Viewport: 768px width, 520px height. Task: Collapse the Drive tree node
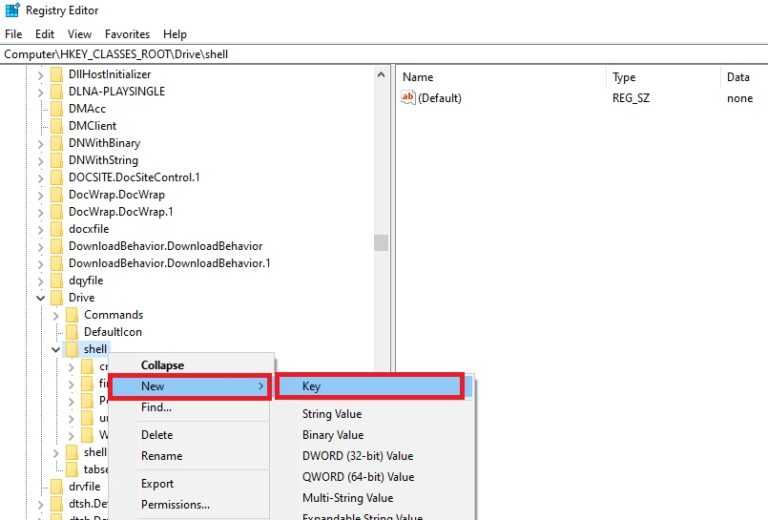point(41,298)
